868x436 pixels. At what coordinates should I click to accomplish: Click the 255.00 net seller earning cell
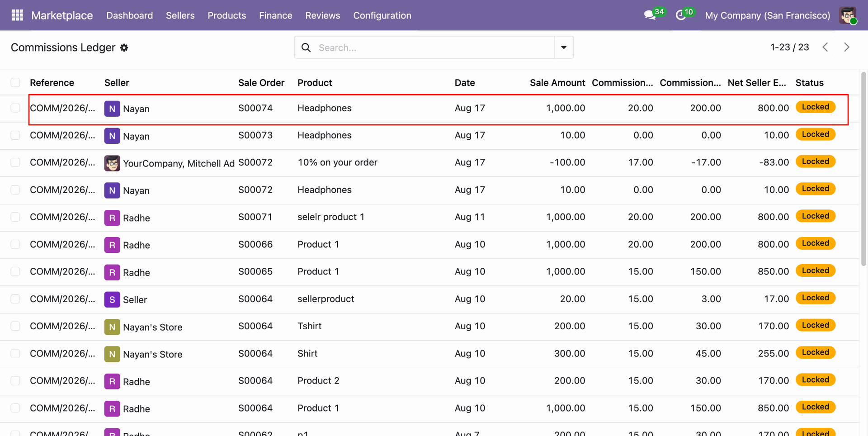[x=773, y=354]
